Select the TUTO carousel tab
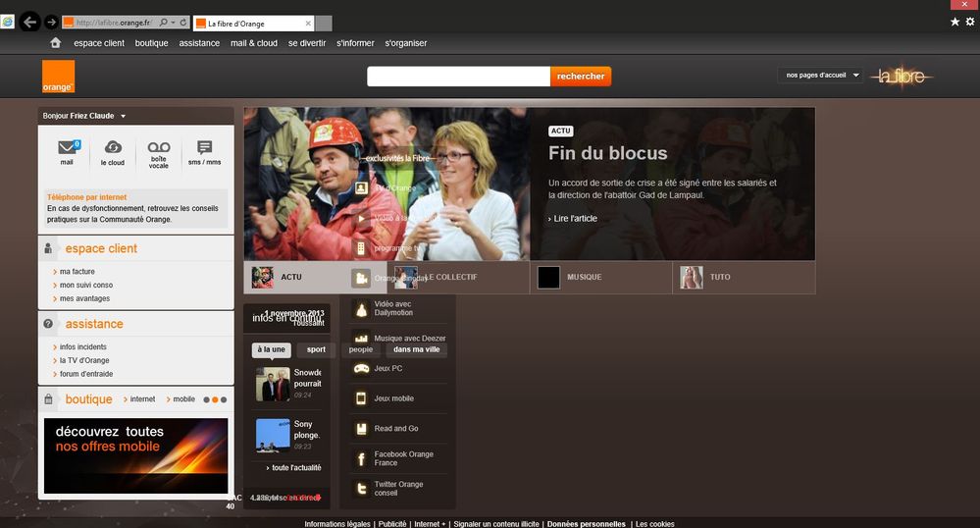980x528 pixels. 744,277
